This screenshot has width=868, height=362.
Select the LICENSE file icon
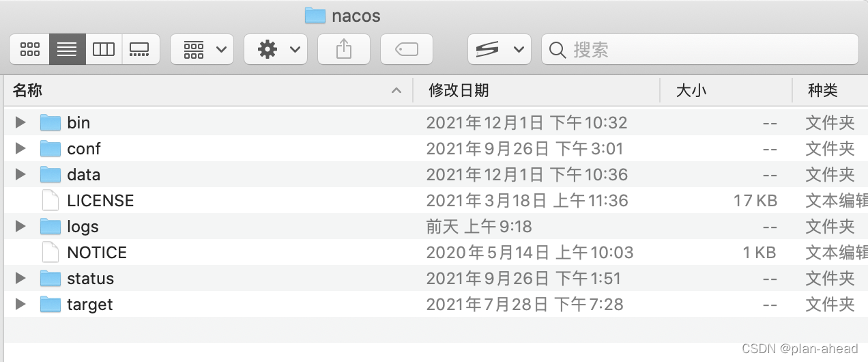(50, 200)
